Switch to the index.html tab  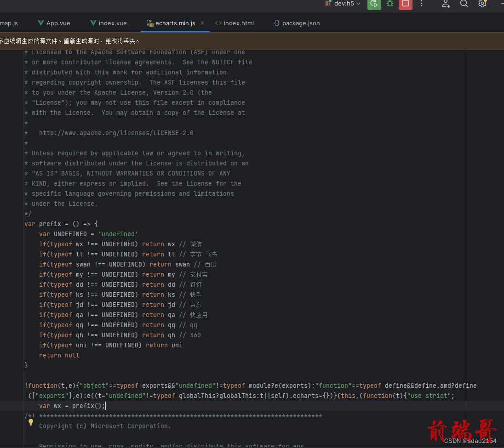coord(235,23)
